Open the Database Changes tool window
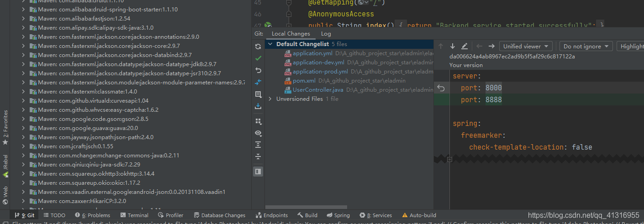Image resolution: width=644 pixels, height=224 pixels. click(x=220, y=215)
